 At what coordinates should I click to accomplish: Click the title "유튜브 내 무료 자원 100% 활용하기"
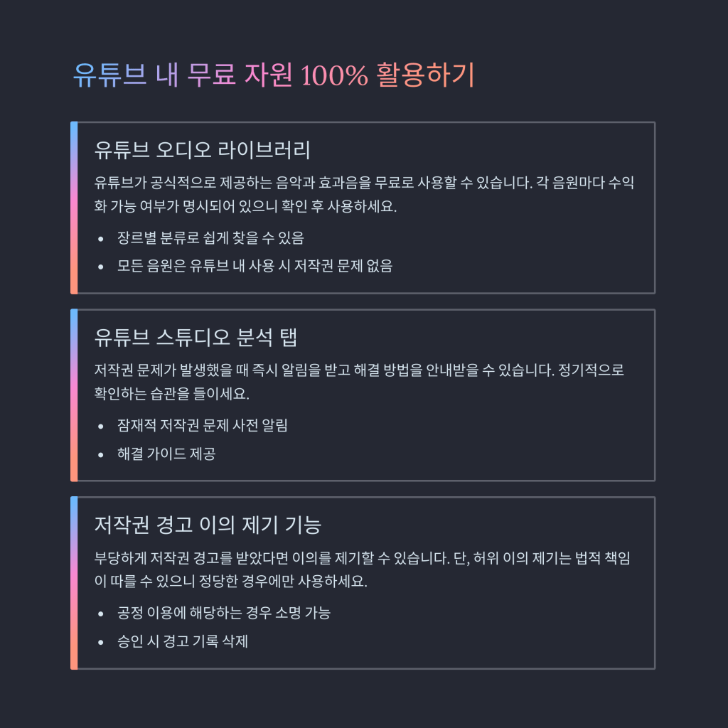tap(274, 75)
